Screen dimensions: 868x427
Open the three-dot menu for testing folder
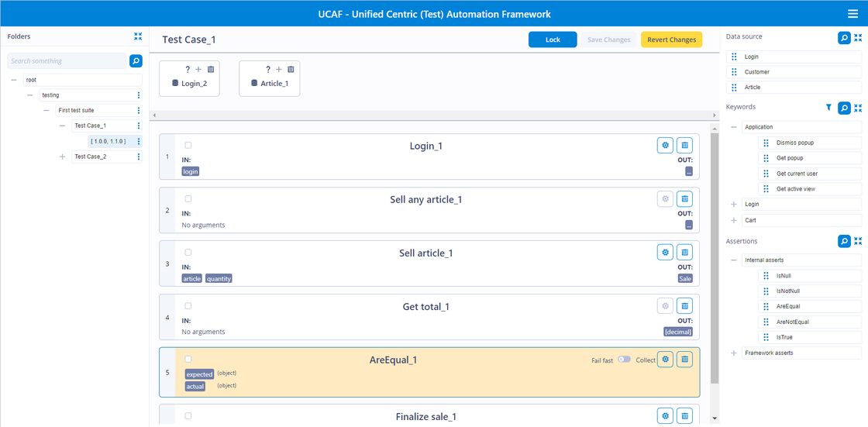click(x=139, y=95)
